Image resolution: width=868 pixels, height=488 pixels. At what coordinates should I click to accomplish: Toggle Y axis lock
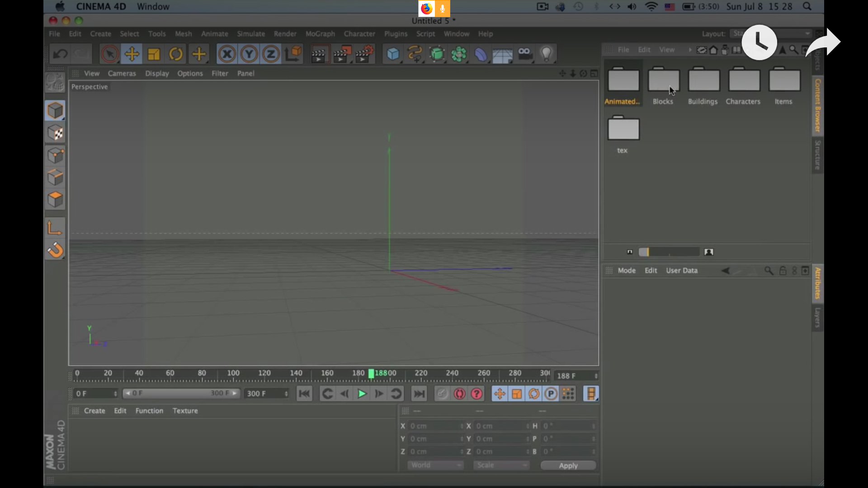click(249, 54)
